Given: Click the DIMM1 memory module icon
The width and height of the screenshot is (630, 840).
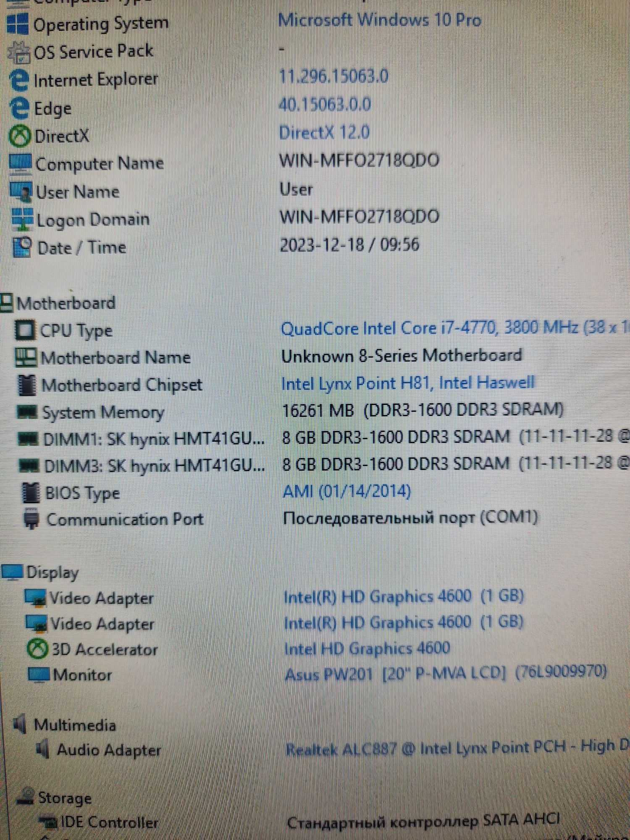Looking at the screenshot, I should [x=29, y=439].
